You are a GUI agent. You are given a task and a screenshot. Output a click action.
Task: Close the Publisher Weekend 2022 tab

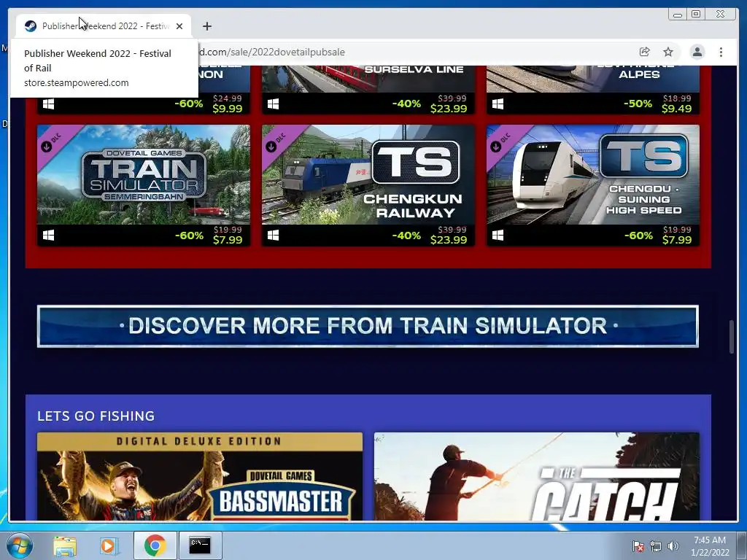(x=179, y=26)
